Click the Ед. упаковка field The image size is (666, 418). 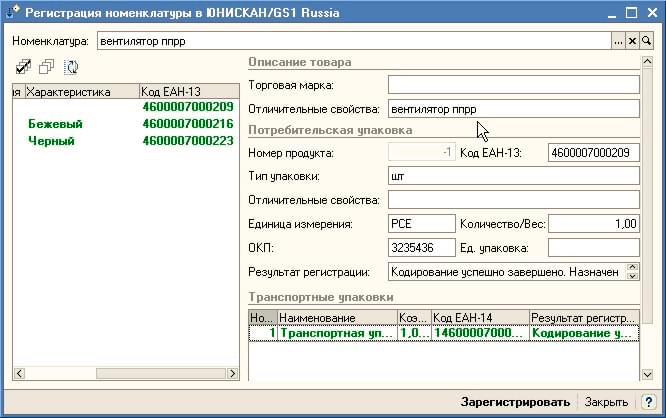(593, 248)
